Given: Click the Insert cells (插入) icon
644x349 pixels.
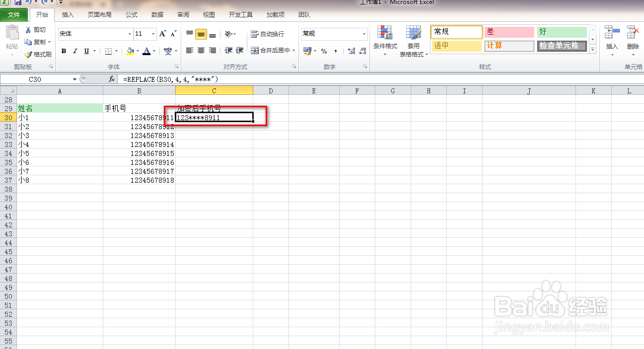Looking at the screenshot, I should pyautogui.click(x=612, y=33).
